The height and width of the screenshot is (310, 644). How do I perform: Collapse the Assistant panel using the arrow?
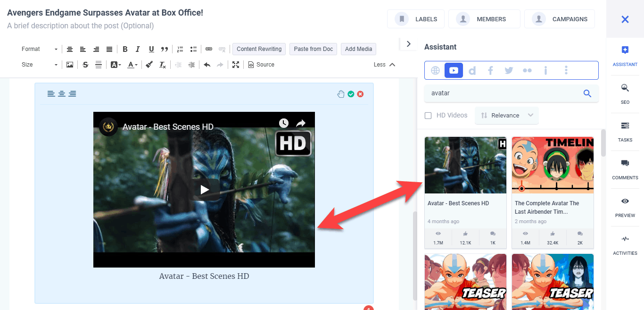[x=408, y=44]
